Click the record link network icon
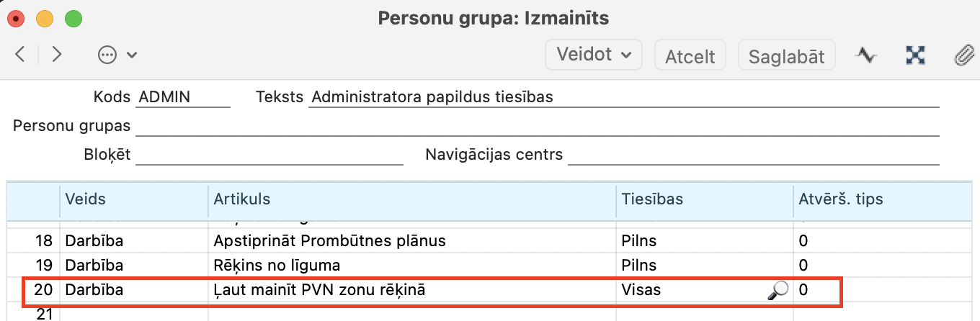Screen dimensions: 980x321 pos(915,55)
